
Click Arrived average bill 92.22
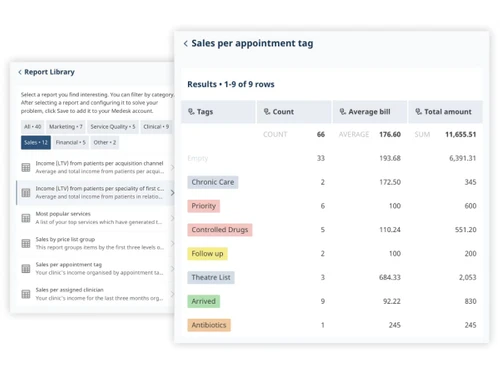pyautogui.click(x=392, y=301)
